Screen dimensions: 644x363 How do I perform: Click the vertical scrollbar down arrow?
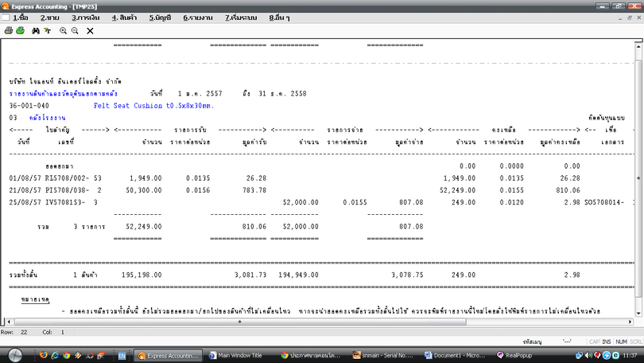[x=639, y=314]
